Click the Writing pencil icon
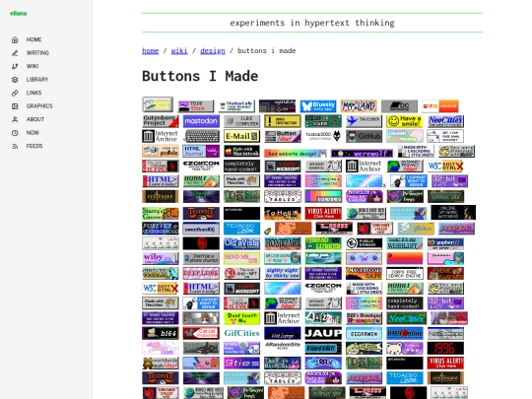The image size is (532, 399). pos(15,53)
